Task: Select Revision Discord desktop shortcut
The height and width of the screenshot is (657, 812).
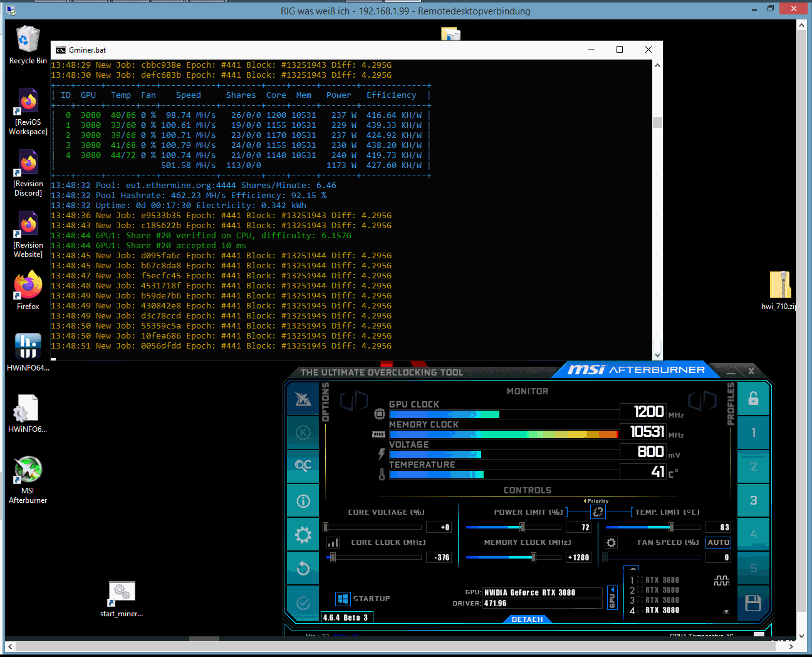Action: pos(28,173)
